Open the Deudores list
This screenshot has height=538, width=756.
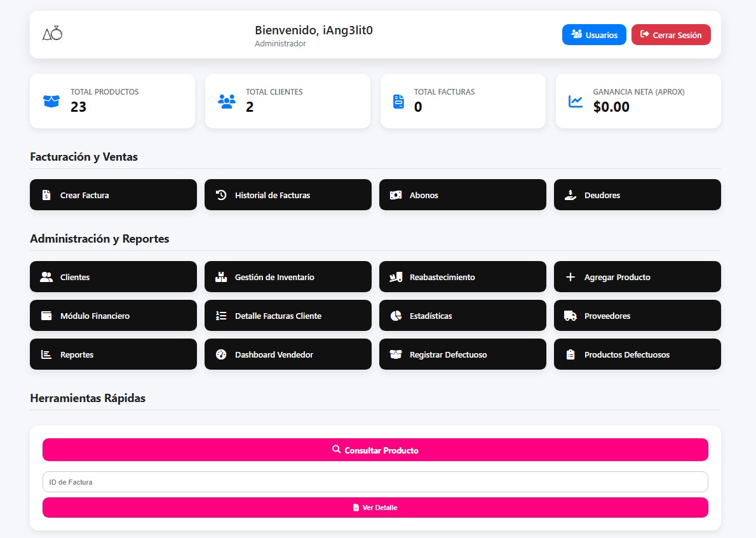(637, 195)
